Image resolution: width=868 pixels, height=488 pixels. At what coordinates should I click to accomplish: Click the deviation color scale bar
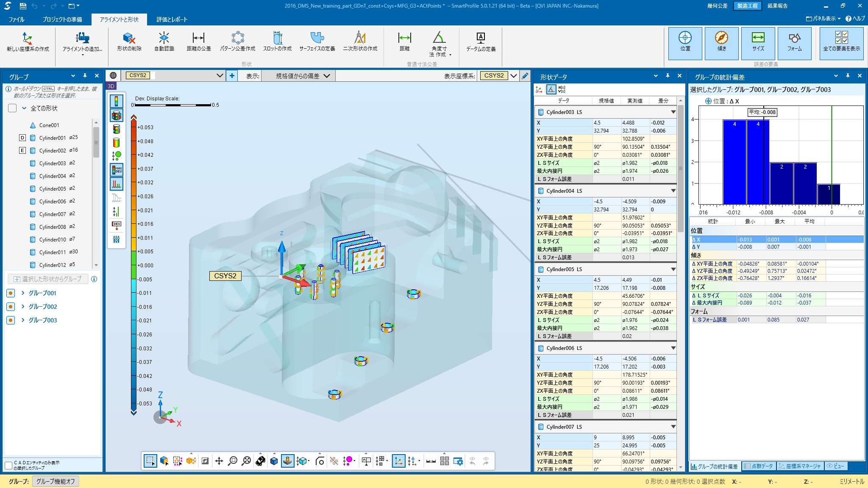(134, 265)
